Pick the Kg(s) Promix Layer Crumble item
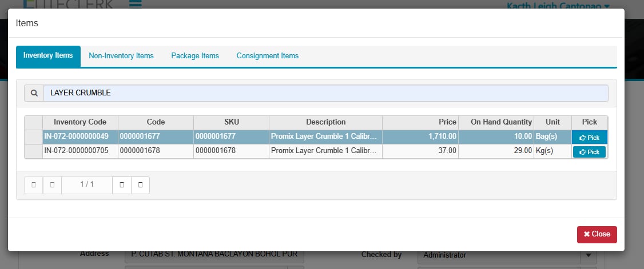644x269 pixels. [589, 152]
